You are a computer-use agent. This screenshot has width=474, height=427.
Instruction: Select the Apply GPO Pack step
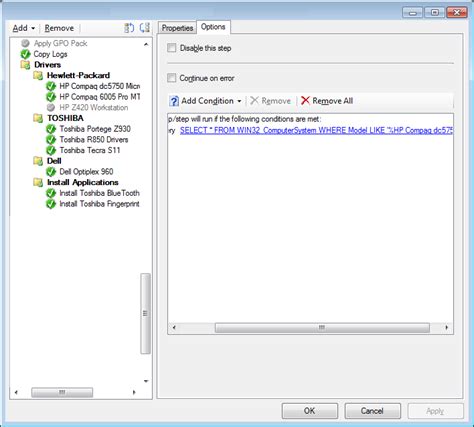pos(60,43)
